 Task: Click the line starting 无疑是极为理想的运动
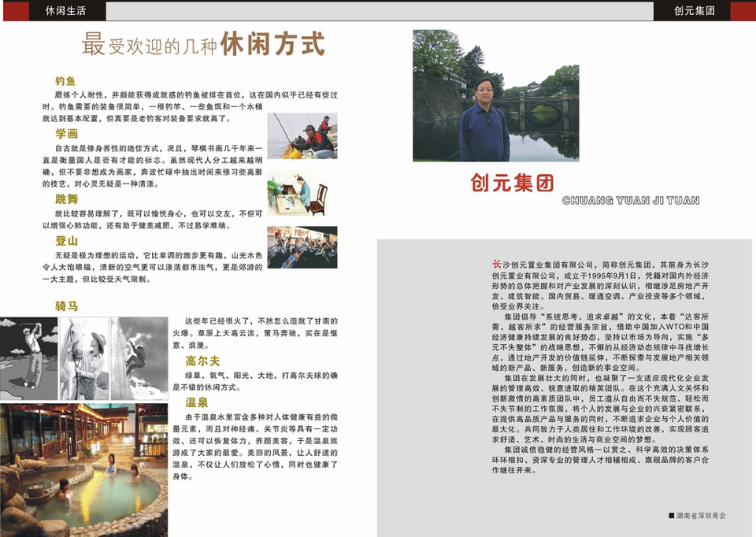click(158, 255)
